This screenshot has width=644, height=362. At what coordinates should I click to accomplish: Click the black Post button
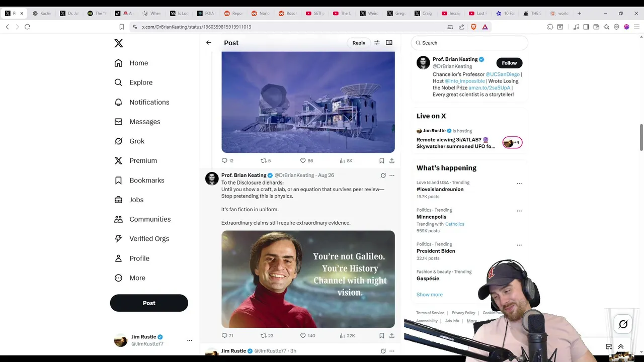(x=149, y=303)
